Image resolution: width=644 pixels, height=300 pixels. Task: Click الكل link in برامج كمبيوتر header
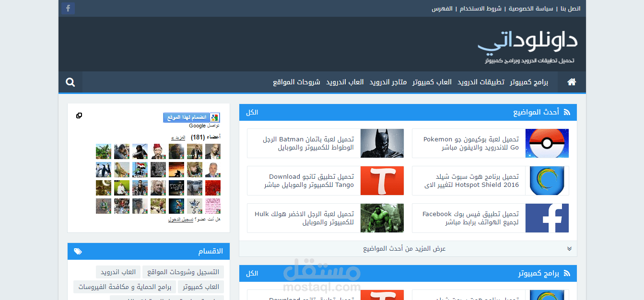252,273
